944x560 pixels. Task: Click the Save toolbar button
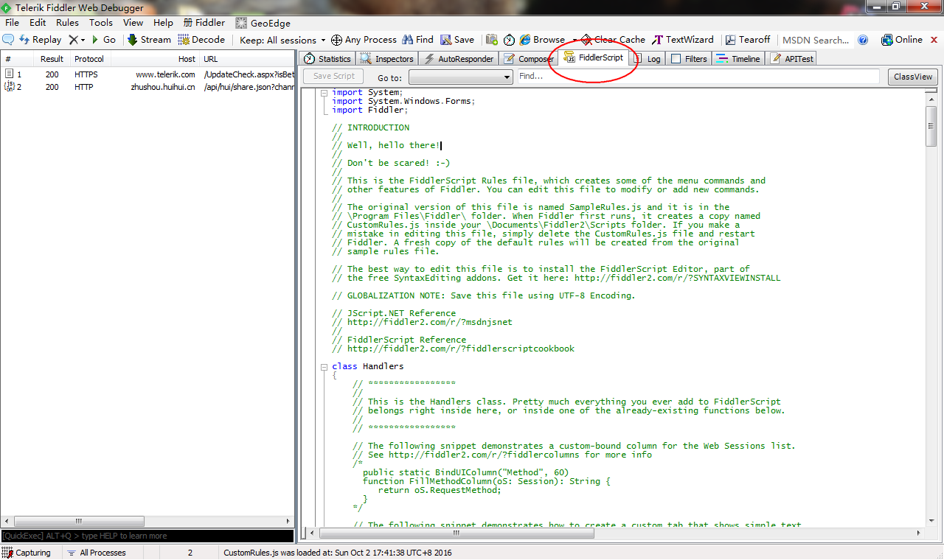457,40
